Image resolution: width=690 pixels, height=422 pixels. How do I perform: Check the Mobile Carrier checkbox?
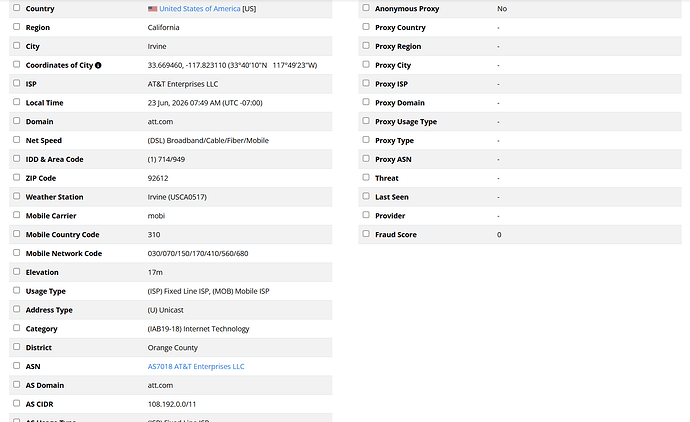pos(17,215)
